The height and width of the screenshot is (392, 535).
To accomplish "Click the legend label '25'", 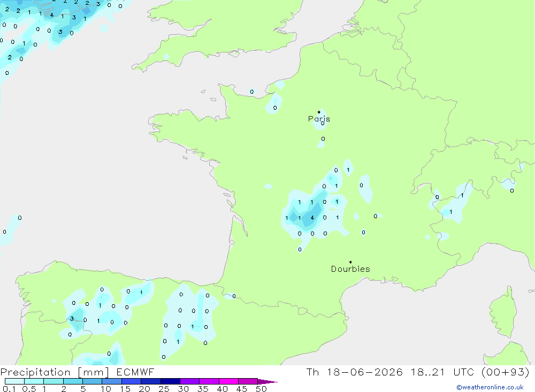I will tap(164, 389).
